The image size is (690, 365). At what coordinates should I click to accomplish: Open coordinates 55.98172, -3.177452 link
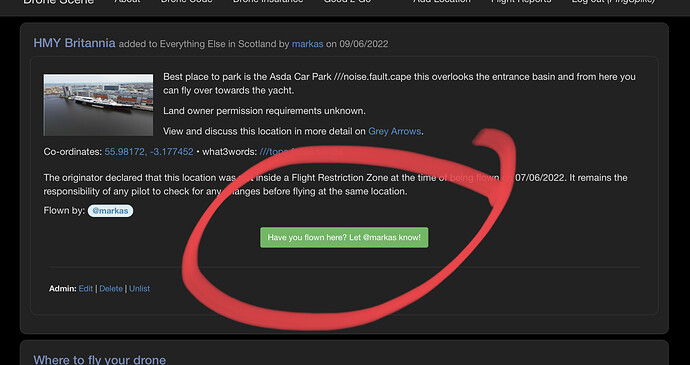tap(149, 151)
